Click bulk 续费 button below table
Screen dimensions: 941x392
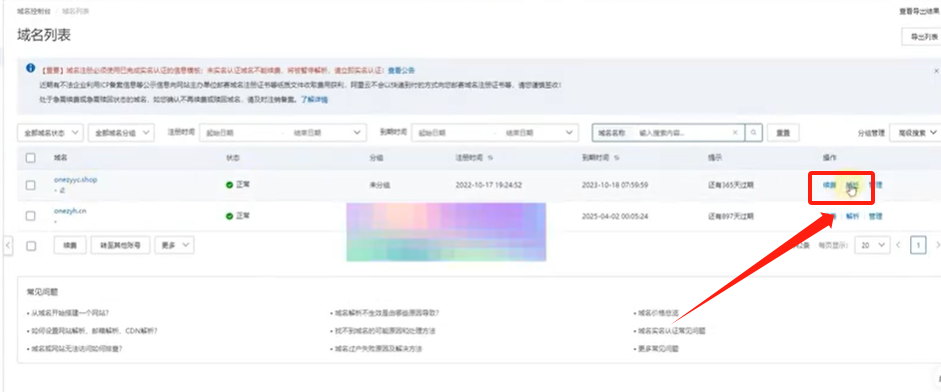pyautogui.click(x=70, y=245)
